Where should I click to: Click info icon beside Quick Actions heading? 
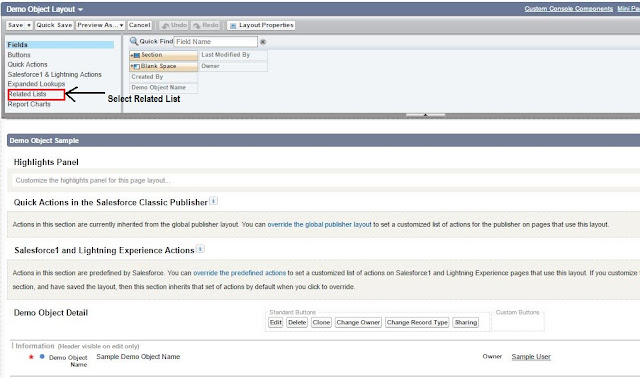click(x=213, y=201)
